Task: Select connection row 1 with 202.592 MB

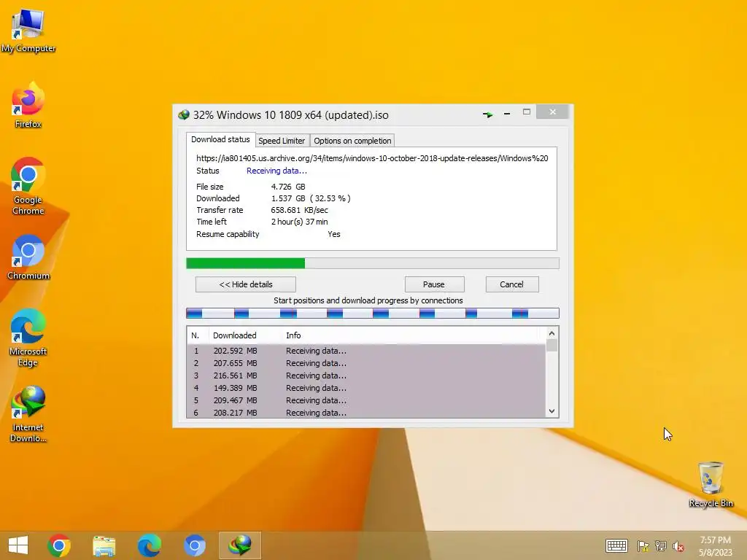Action: click(366, 351)
